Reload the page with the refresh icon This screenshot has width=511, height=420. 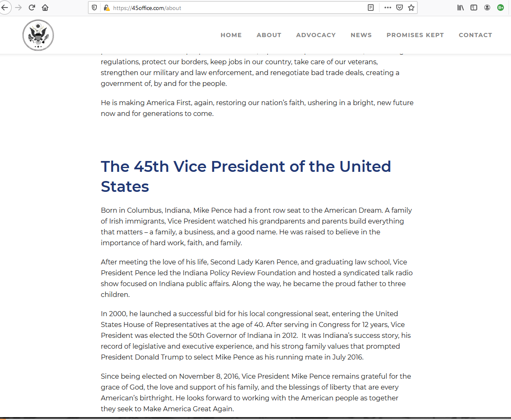click(32, 8)
